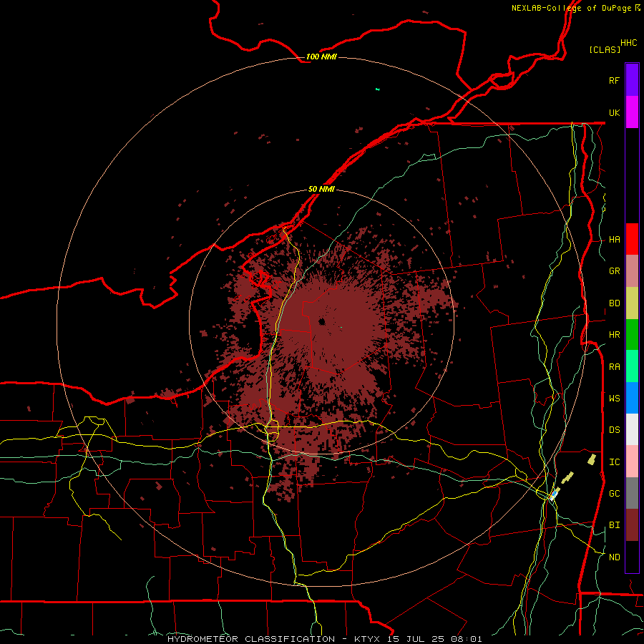Click the small blue WS echo near highway junction
Image resolution: width=644 pixels, height=644 pixels.
tap(555, 493)
